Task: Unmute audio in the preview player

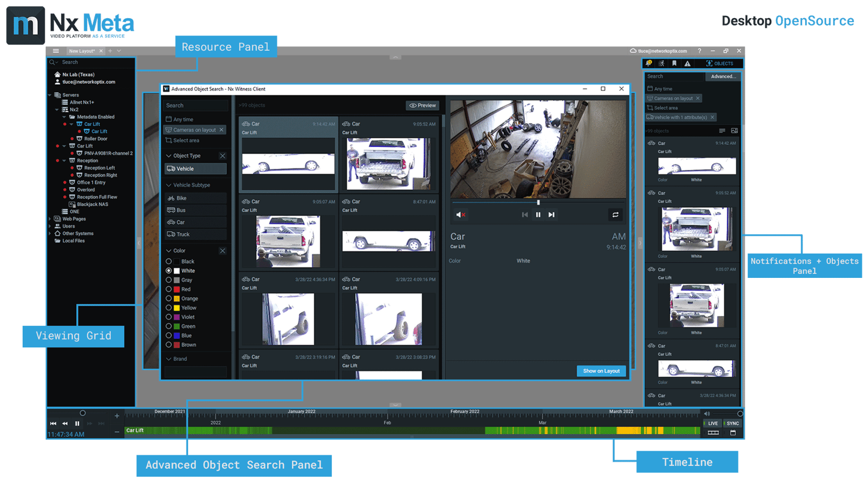Action: 461,215
